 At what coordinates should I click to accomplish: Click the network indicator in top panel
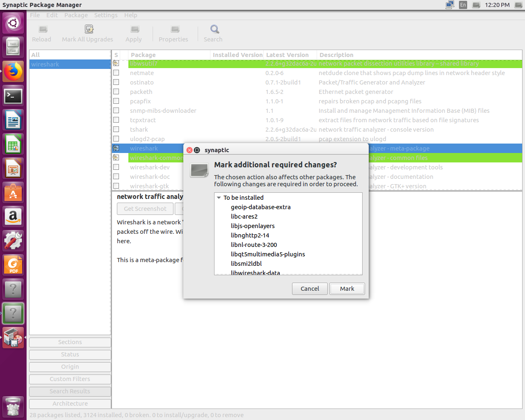pyautogui.click(x=450, y=5)
